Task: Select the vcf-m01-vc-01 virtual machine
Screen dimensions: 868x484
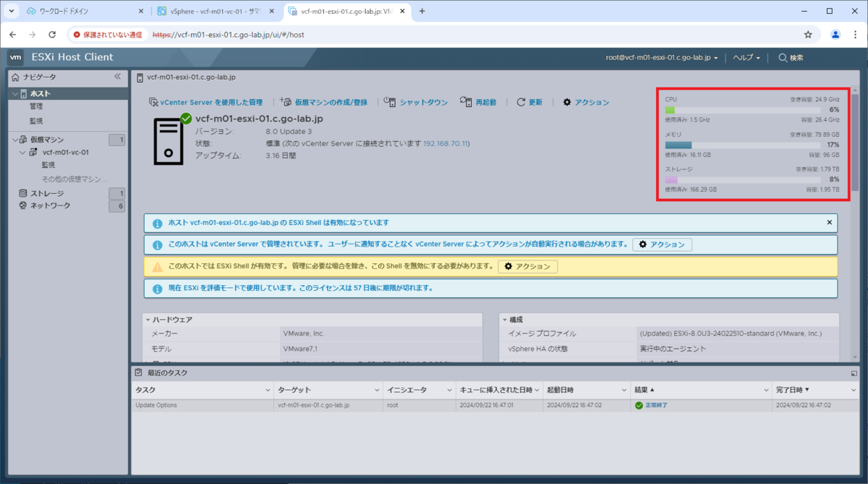Action: [x=66, y=153]
